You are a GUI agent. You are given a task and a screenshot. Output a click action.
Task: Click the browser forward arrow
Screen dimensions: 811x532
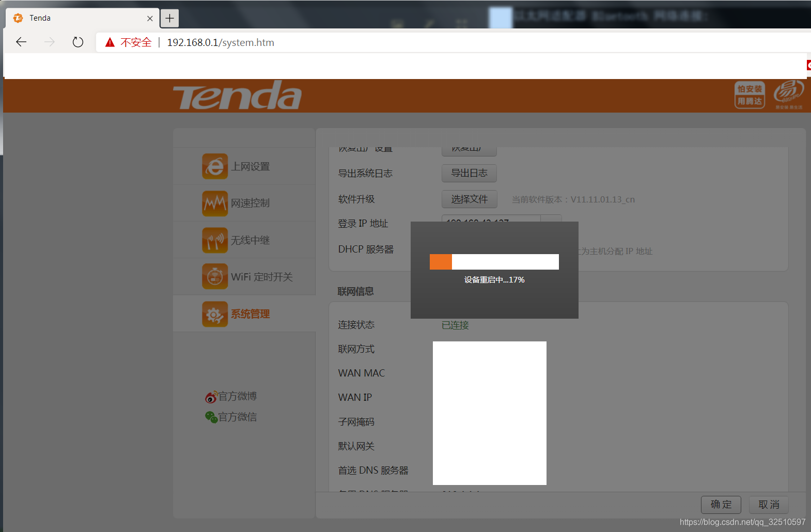[x=50, y=42]
